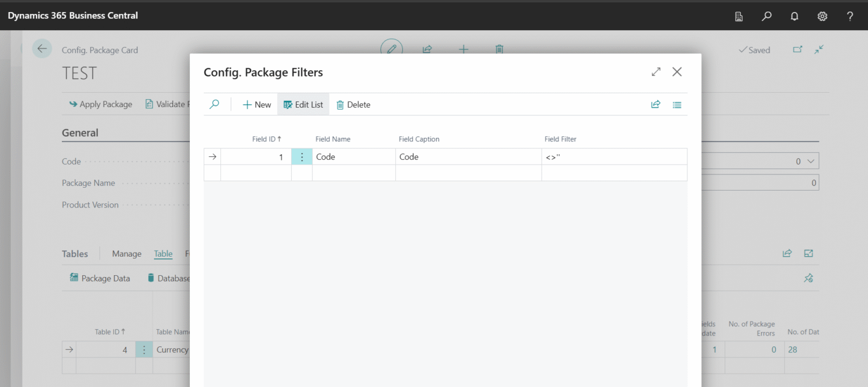The height and width of the screenshot is (387, 868).
Task: Open the search icon in the dialog toolbar
Action: (x=214, y=104)
